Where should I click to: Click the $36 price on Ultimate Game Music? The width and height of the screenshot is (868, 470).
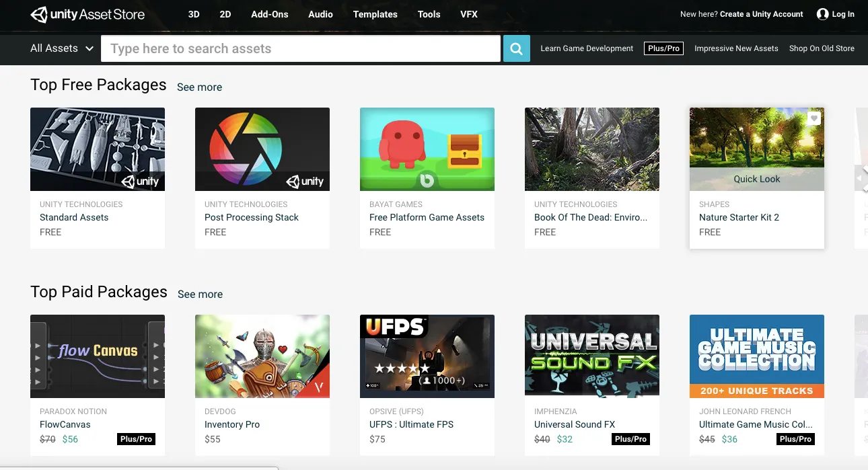[x=729, y=439]
